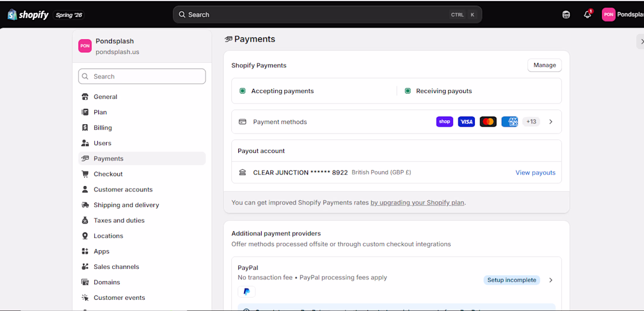The width and height of the screenshot is (644, 311).
Task: Click the PayPal logo badge
Action: pos(246,292)
